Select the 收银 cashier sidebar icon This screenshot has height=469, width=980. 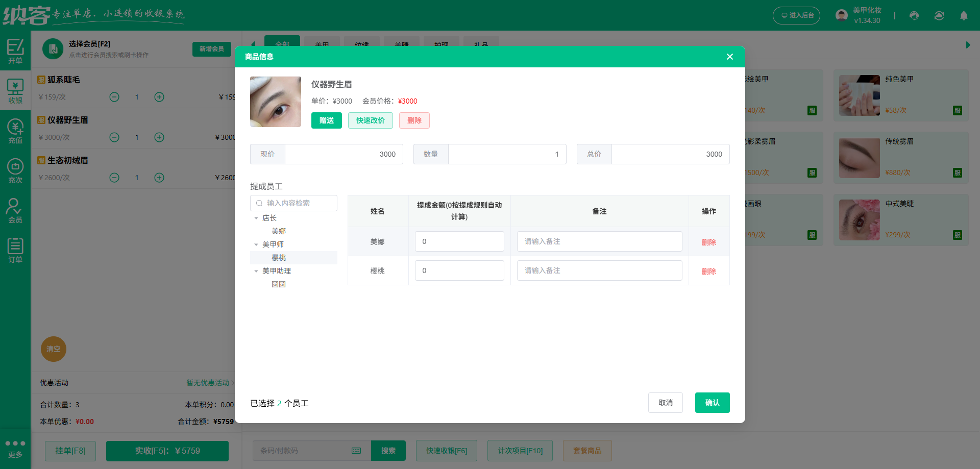[x=15, y=90]
